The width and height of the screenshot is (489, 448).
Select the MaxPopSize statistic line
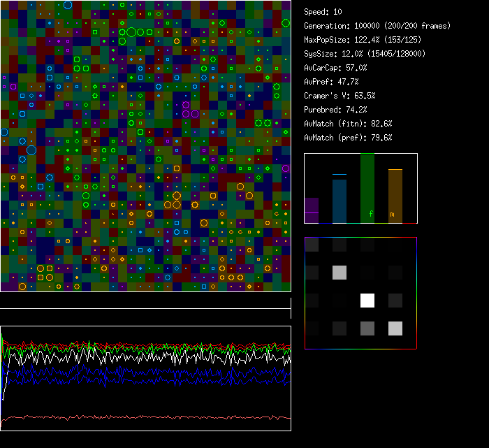(356, 40)
